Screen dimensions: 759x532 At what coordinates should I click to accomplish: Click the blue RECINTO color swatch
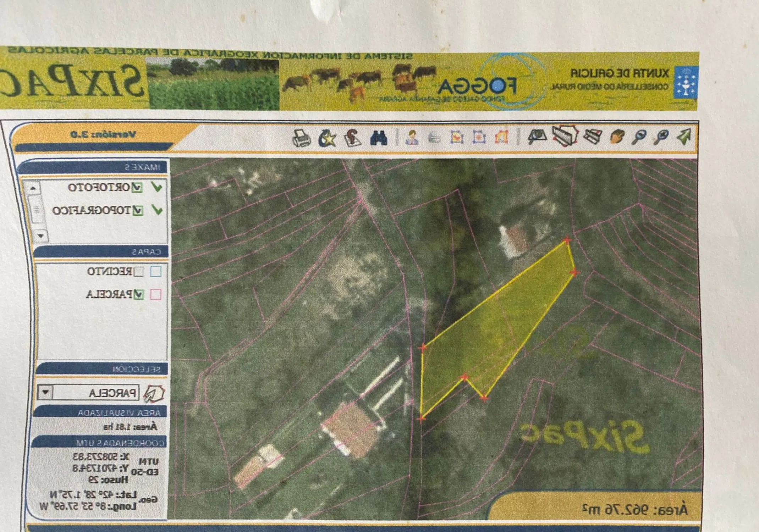coord(156,272)
